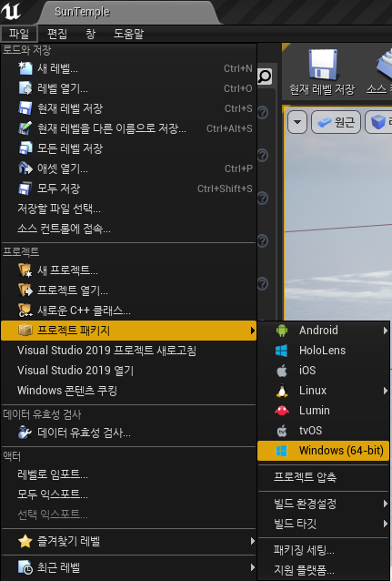Image resolution: width=392 pixels, height=581 pixels.
Task: Click the 프로젝트 패키지 box icon
Action: 25,331
